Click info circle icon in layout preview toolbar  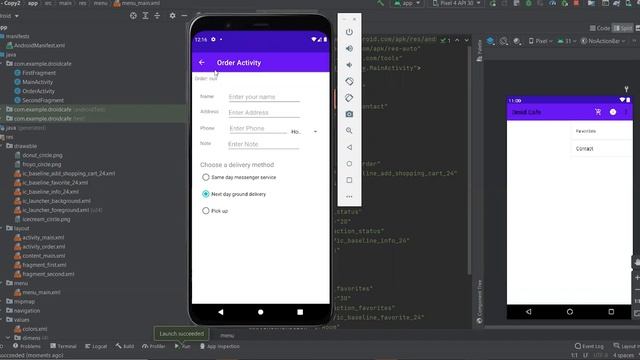pos(613,112)
